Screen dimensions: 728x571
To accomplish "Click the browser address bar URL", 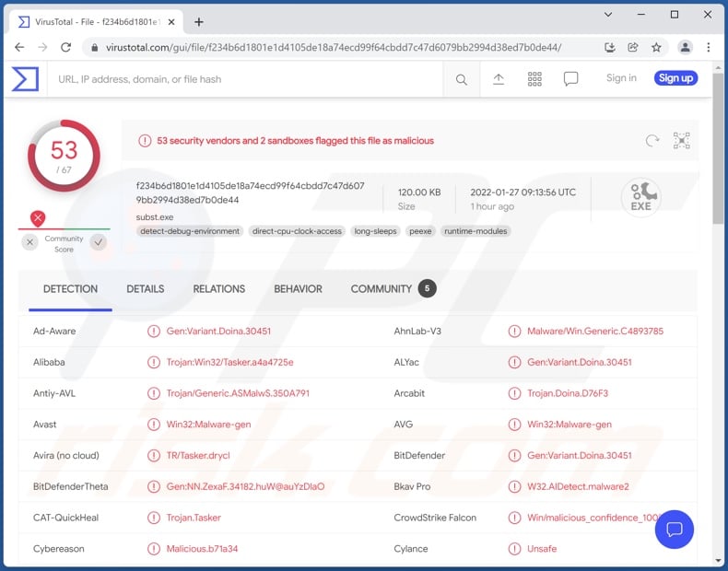I will [334, 47].
